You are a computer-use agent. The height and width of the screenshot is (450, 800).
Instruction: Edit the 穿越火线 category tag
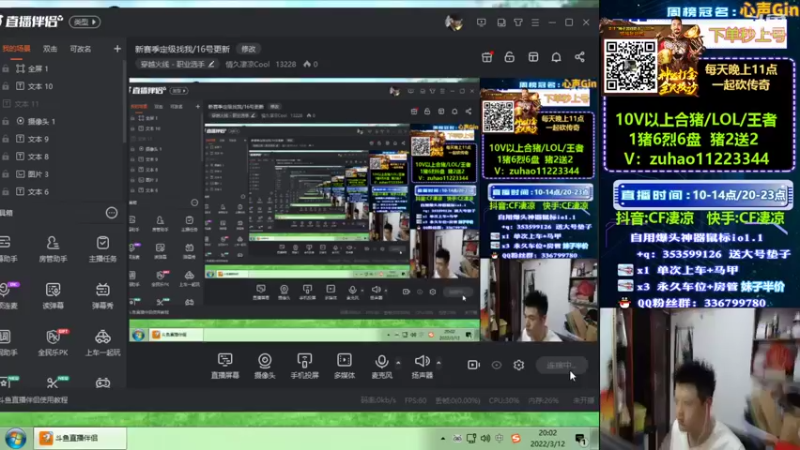point(177,64)
